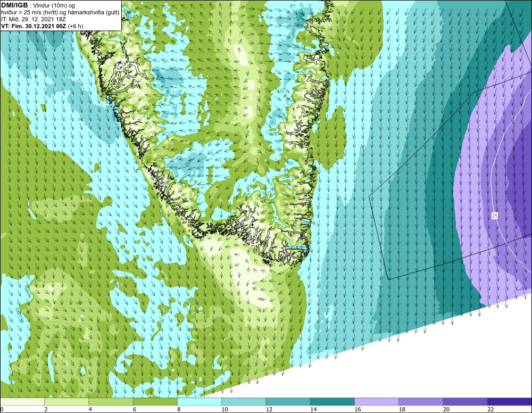Click the 'Vindur (10m) og' header text

pos(54,6)
